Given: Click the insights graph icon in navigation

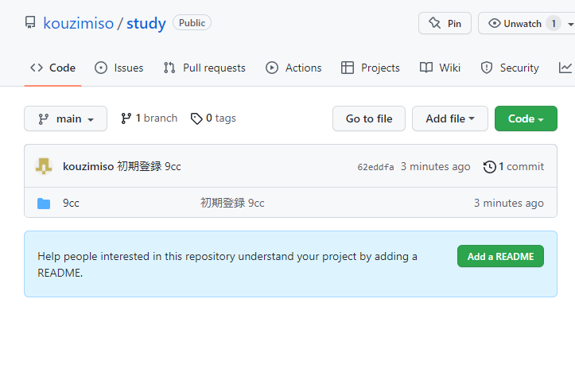Looking at the screenshot, I should click(x=565, y=68).
